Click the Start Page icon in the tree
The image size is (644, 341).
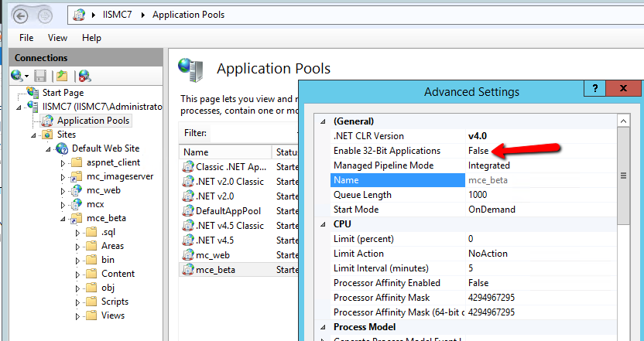click(33, 92)
